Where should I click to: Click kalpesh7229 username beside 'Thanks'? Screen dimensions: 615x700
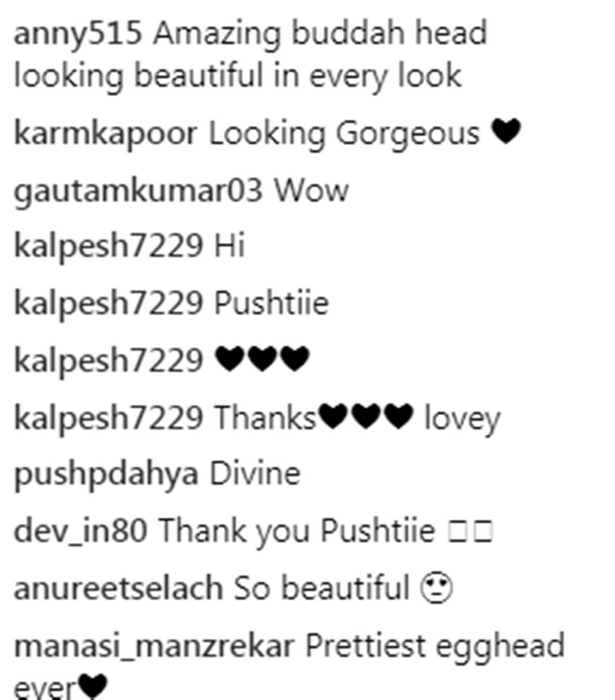tap(109, 419)
